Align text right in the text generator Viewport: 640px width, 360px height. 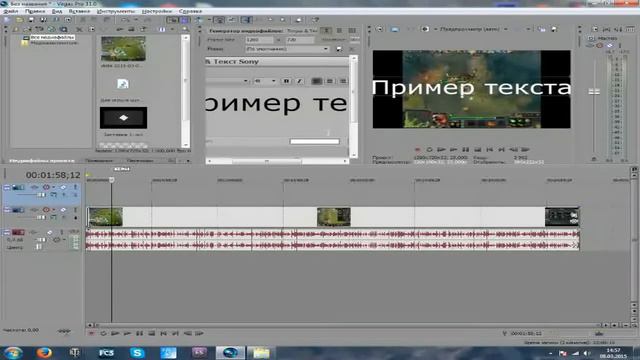(343, 81)
